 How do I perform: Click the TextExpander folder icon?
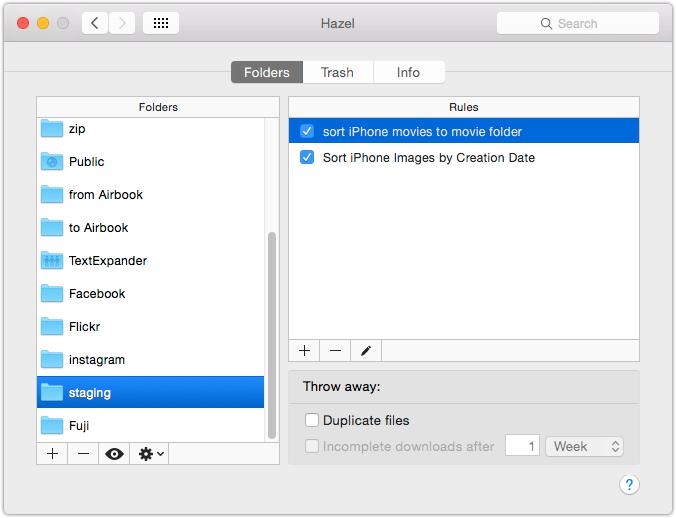[x=52, y=260]
